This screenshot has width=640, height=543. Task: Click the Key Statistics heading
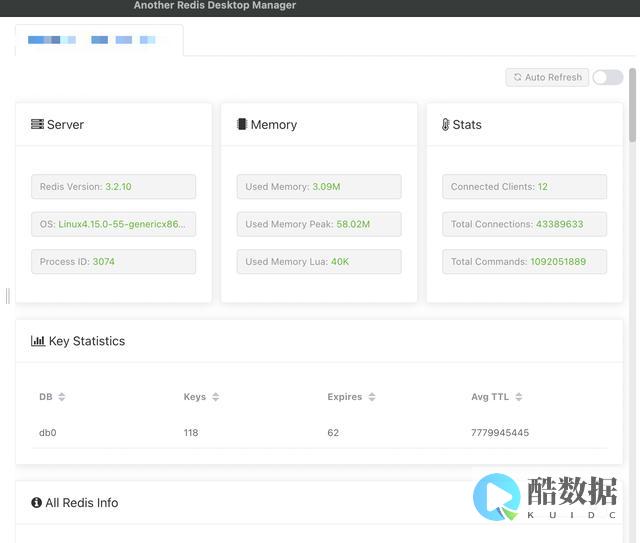coord(87,341)
